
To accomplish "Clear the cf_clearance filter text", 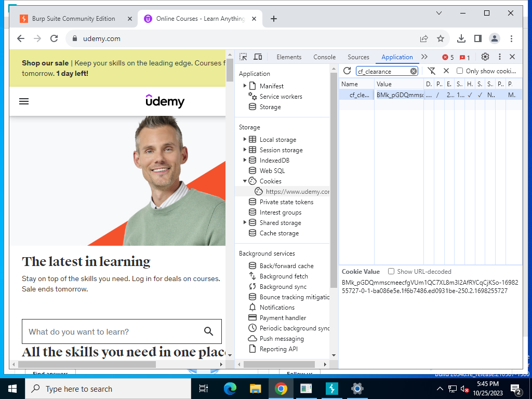I will click(413, 71).
